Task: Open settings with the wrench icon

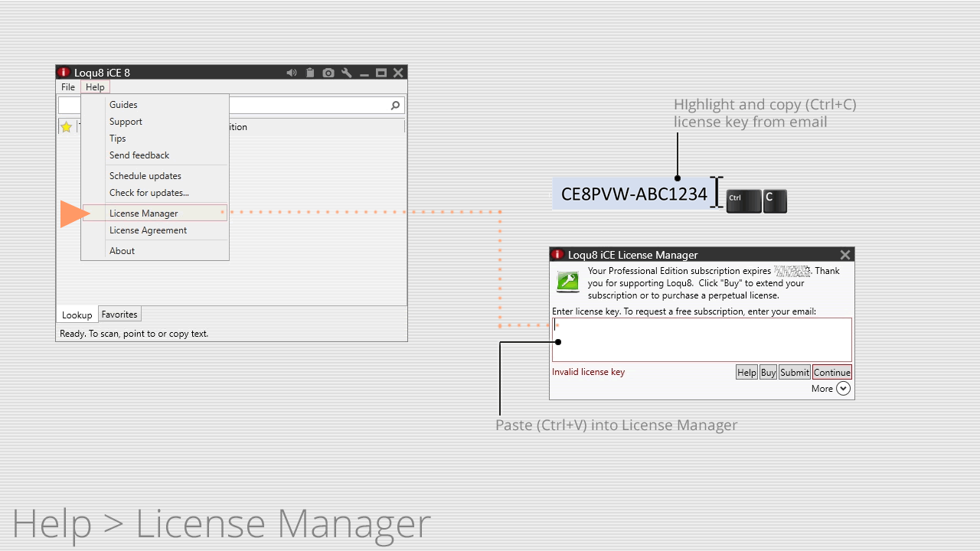Action: pos(346,73)
